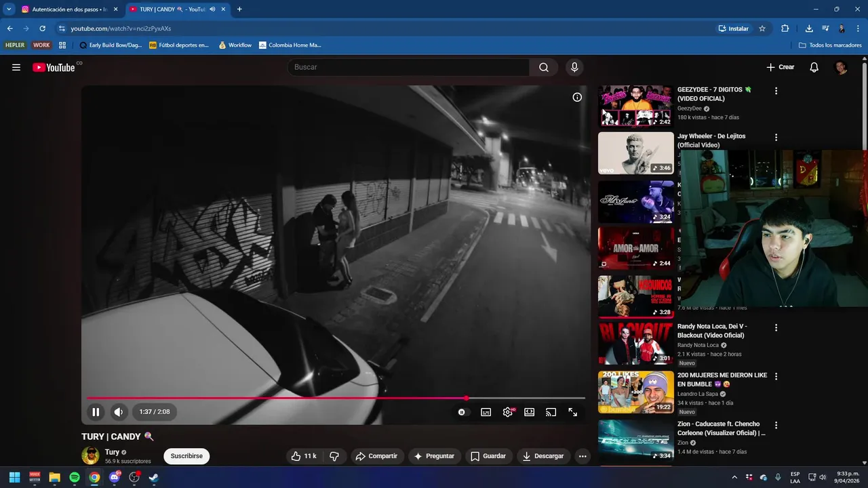Open the account avatar menu

coord(841,67)
